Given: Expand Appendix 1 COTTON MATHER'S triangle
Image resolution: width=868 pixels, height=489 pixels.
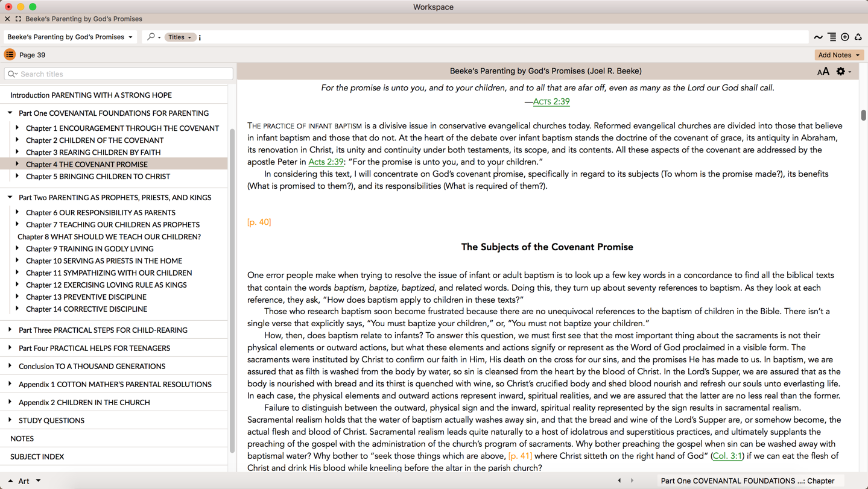Looking at the screenshot, I should tap(10, 384).
